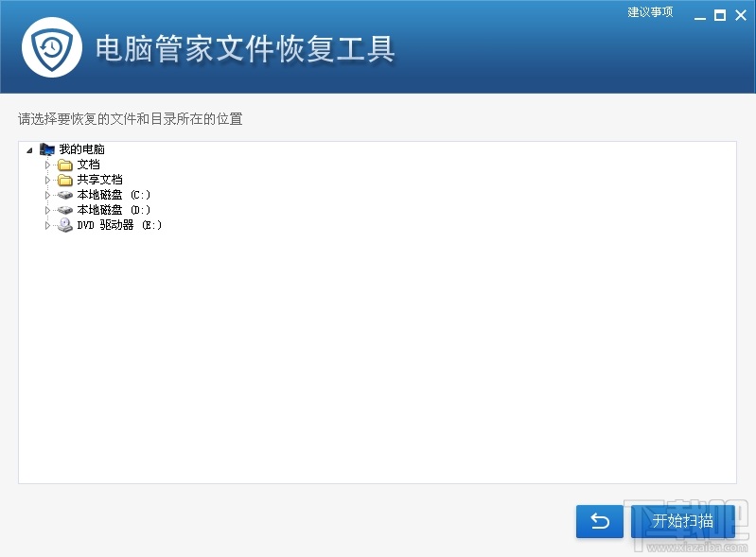This screenshot has height=557, width=756.
Task: Expand the 本地磁盘 (D:) node
Action: tap(47, 210)
